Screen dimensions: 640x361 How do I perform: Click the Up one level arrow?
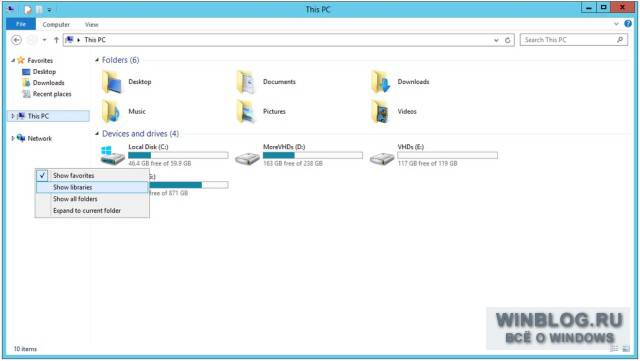[56, 40]
